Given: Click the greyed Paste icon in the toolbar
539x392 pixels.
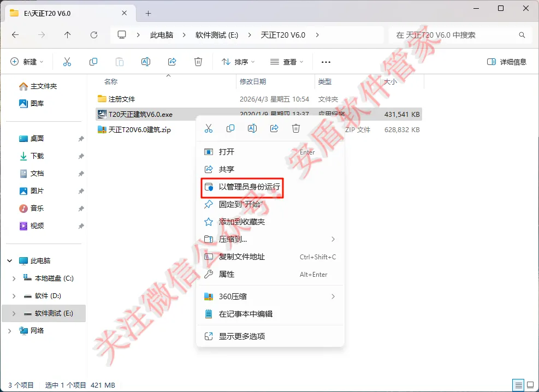Looking at the screenshot, I should pyautogui.click(x=119, y=62).
